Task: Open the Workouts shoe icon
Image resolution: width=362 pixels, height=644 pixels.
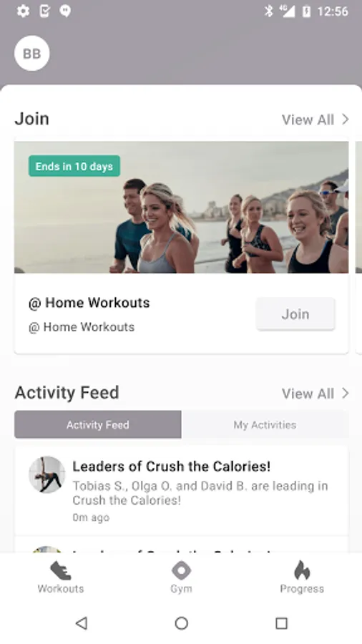Action: (60, 571)
